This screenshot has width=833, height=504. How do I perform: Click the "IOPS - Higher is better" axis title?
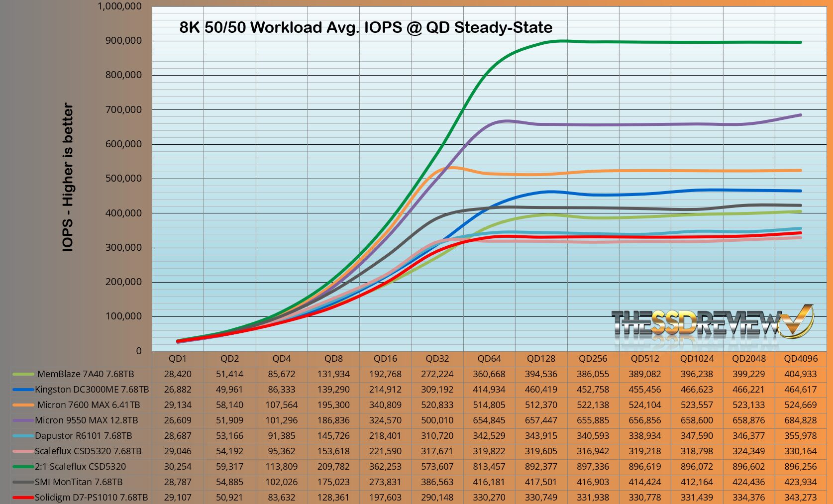[x=68, y=177]
